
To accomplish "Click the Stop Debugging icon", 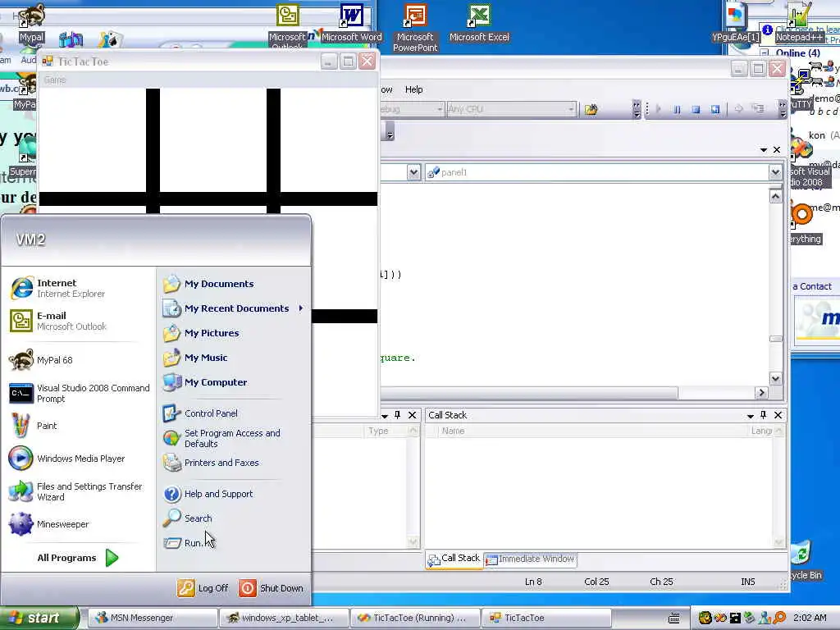I will pyautogui.click(x=696, y=109).
